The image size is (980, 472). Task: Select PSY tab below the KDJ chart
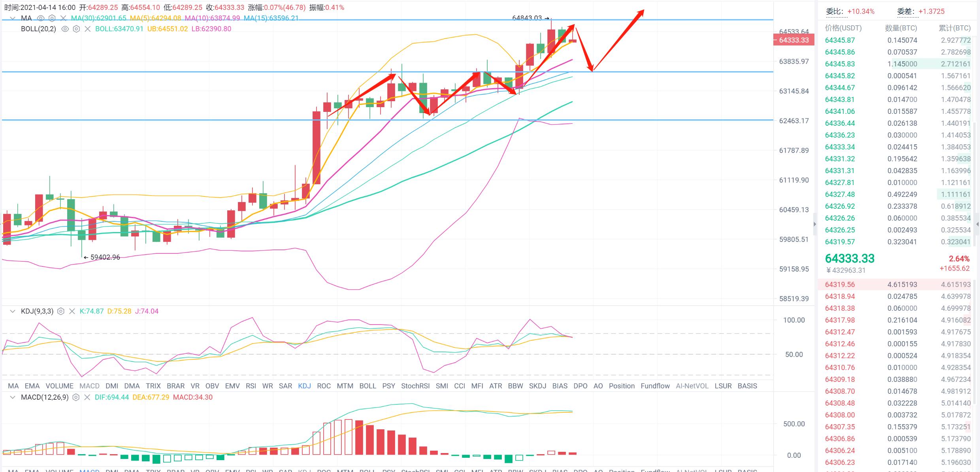(x=388, y=386)
